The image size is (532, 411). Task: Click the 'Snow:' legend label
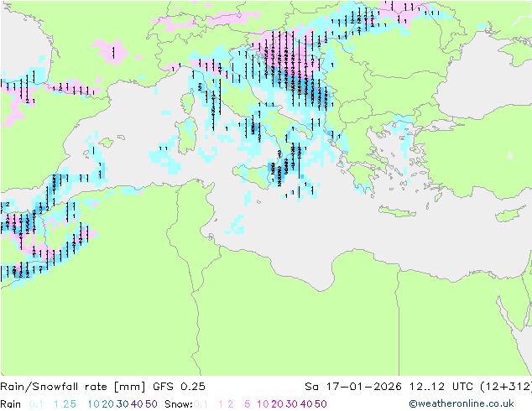pos(179,404)
